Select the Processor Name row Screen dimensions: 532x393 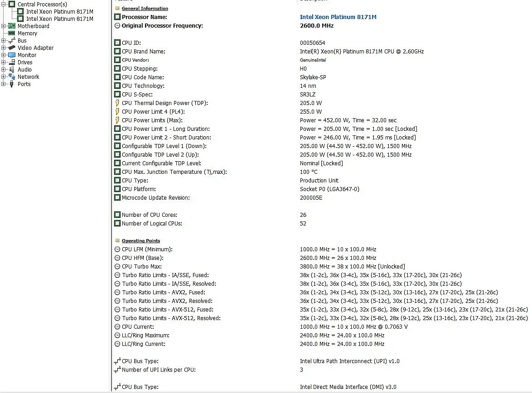tap(322, 17)
